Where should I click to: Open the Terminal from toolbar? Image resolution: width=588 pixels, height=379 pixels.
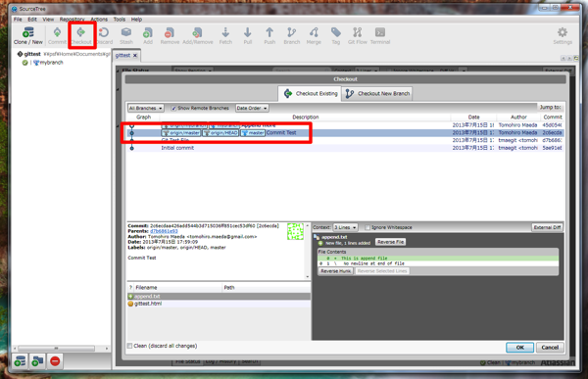coord(380,35)
